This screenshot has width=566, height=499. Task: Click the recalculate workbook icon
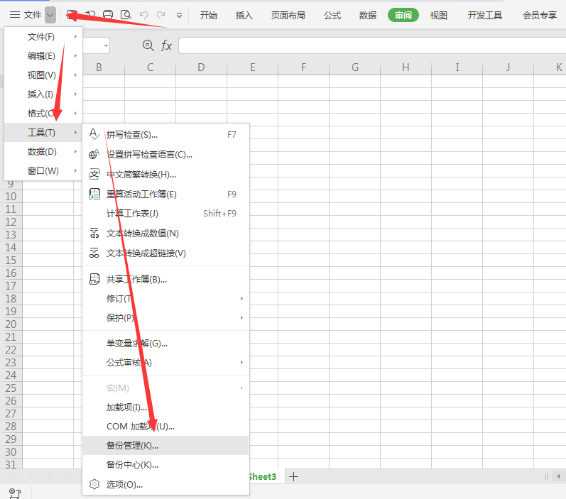[94, 194]
